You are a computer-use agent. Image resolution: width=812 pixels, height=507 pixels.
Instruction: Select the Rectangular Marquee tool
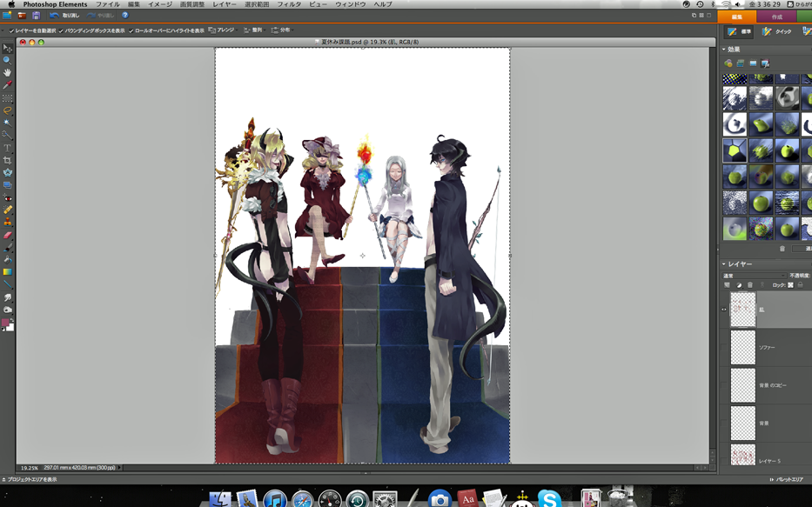click(x=7, y=97)
